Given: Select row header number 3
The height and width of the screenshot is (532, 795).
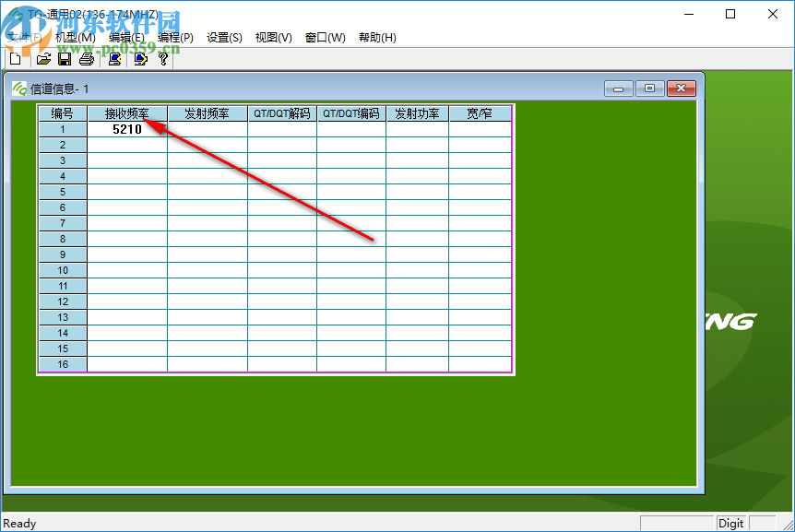Looking at the screenshot, I should click(63, 160).
